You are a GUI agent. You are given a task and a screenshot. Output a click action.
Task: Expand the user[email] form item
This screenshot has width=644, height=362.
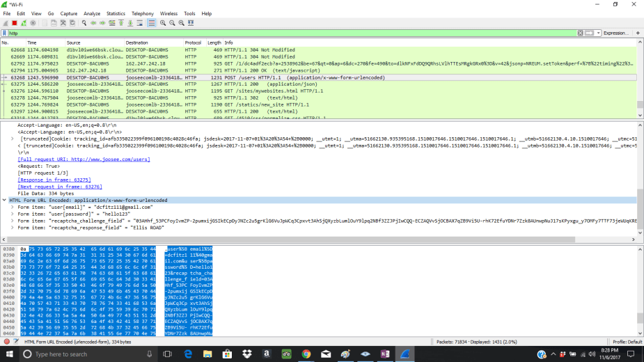coord(13,207)
